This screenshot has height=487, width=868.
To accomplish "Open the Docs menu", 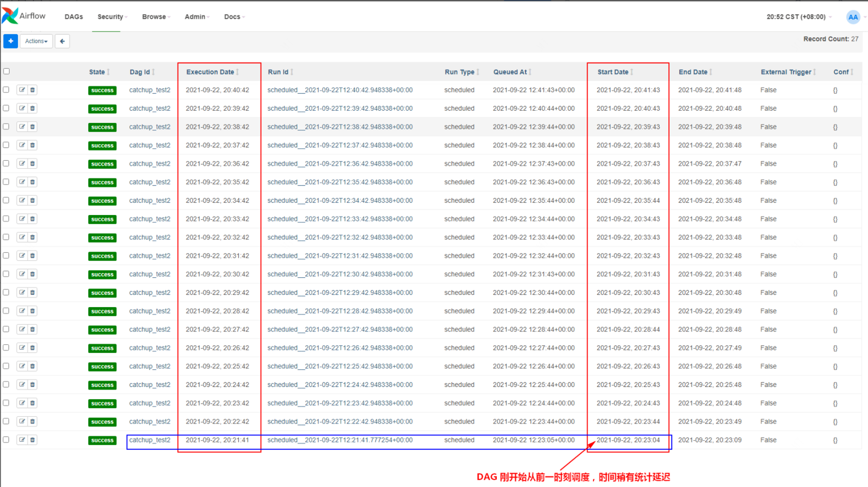I will click(x=234, y=17).
